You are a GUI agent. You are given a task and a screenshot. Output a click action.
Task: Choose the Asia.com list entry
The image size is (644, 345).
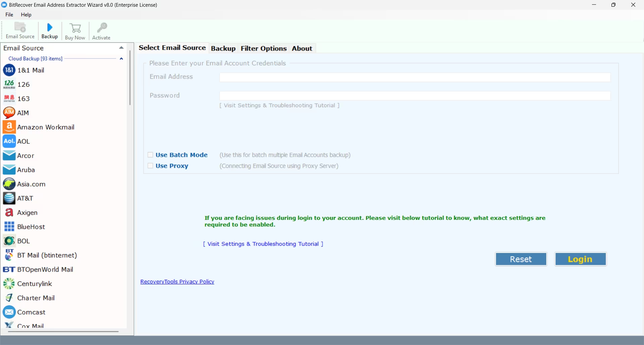31,184
